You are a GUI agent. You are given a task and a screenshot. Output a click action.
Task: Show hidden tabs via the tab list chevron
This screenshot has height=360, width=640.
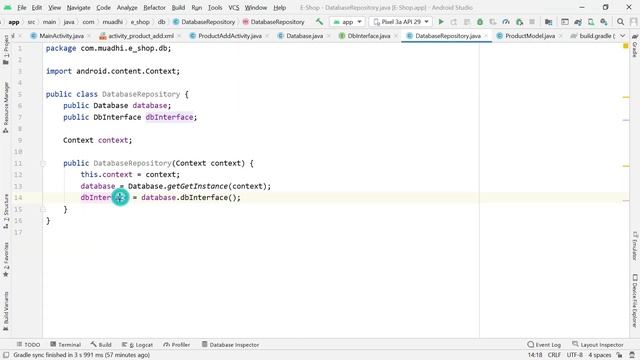[x=622, y=36]
